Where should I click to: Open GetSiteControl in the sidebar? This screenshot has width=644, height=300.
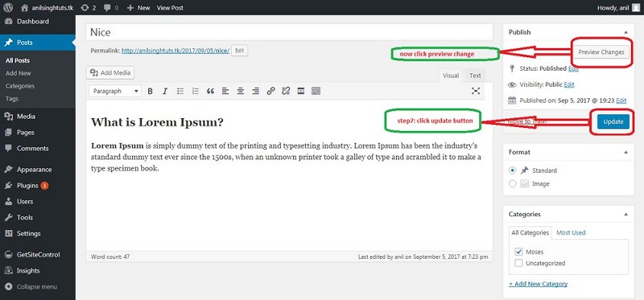click(x=37, y=255)
